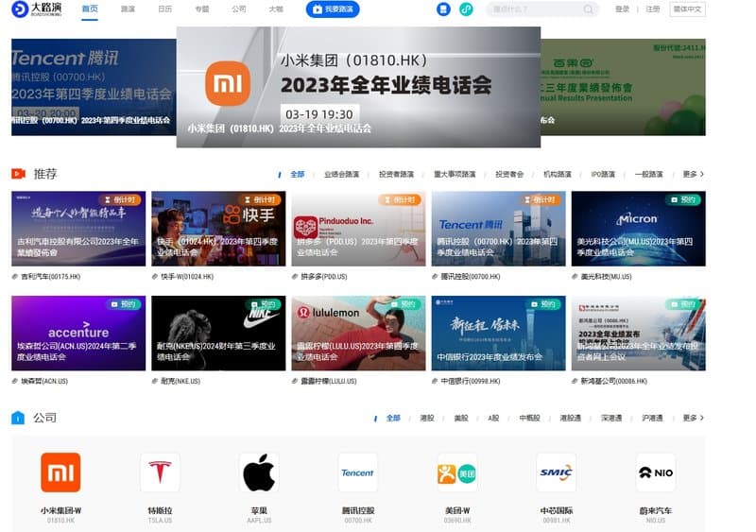The width and height of the screenshot is (756, 532).
Task: Open the Tencent 2023 Q4 banner slide
Action: 94,87
